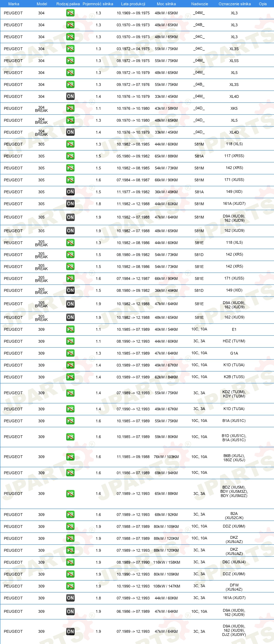The image size is (274, 644).
Task: Click diesel icon in 309 1.8 161A (XUD7) row
Action: click(x=70, y=598)
